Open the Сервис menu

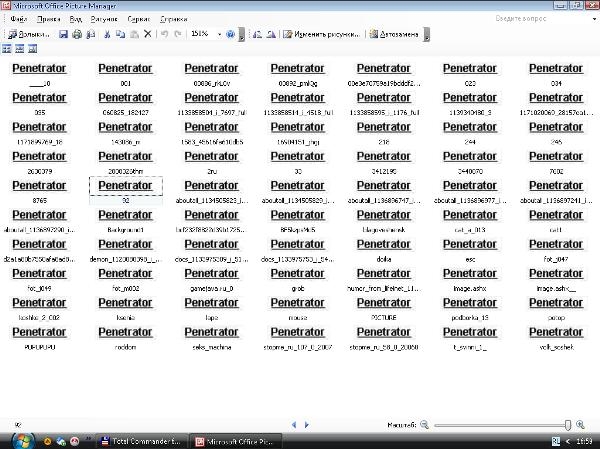[139, 19]
